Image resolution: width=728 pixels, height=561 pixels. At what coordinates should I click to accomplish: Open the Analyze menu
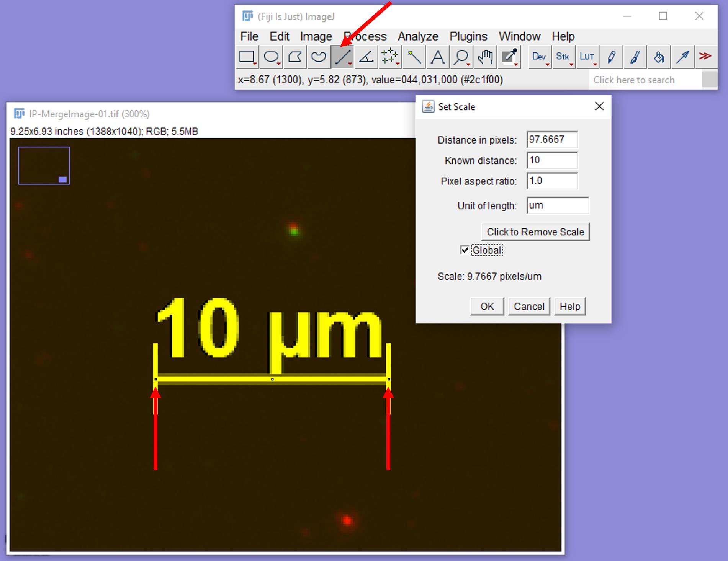418,36
